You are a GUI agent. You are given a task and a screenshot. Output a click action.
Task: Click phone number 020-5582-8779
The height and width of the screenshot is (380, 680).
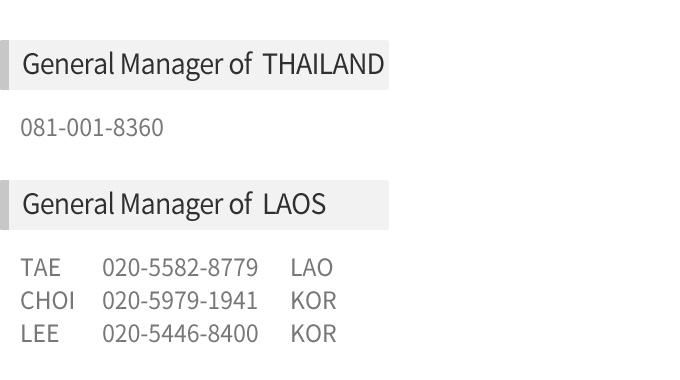click(x=180, y=267)
